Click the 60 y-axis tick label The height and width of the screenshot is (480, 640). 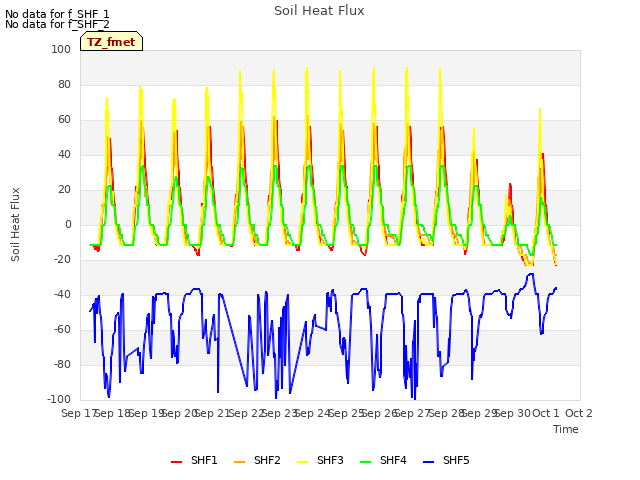pyautogui.click(x=64, y=120)
